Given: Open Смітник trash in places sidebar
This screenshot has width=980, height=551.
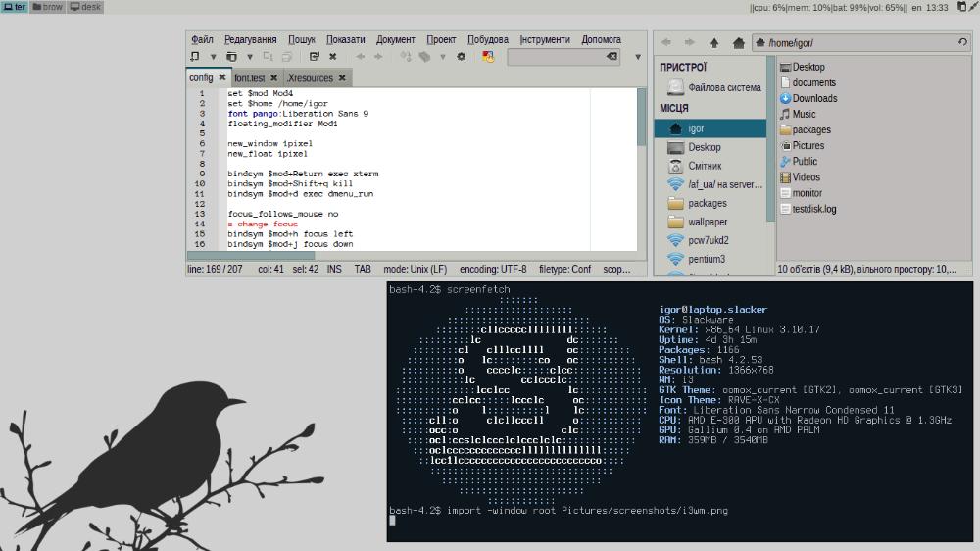Looking at the screenshot, I should [x=710, y=166].
